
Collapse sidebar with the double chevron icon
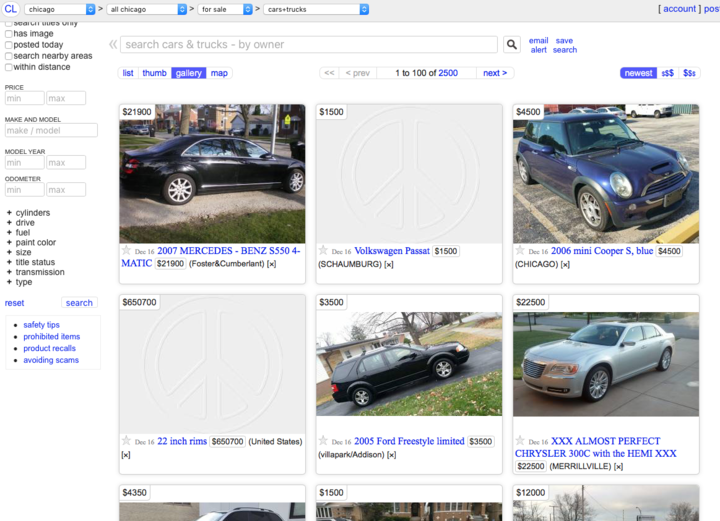[x=113, y=45]
